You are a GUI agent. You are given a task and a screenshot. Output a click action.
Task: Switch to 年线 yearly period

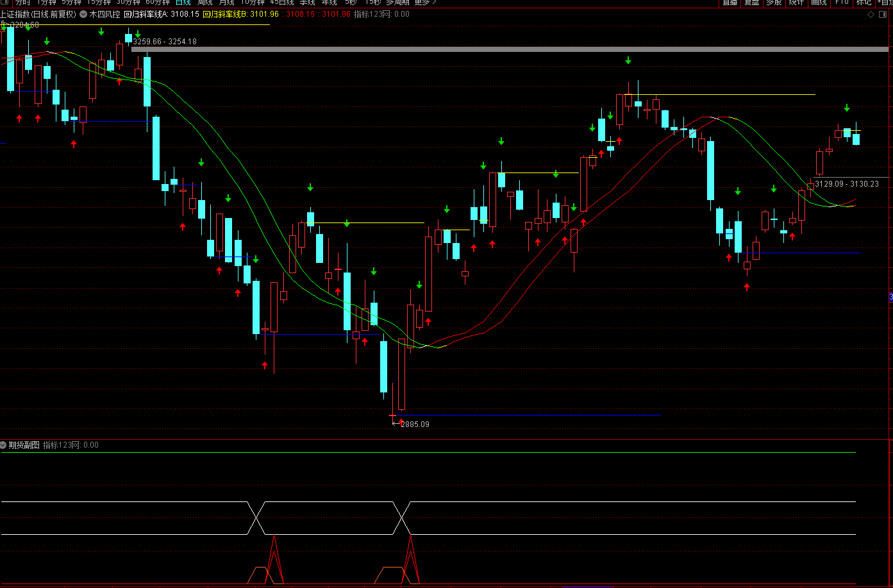[x=329, y=3]
